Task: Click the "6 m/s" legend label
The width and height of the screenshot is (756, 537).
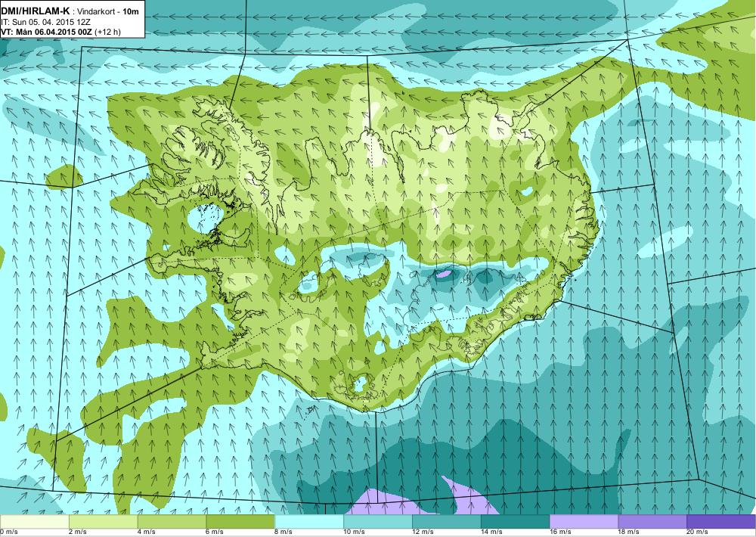Action: pos(215,532)
